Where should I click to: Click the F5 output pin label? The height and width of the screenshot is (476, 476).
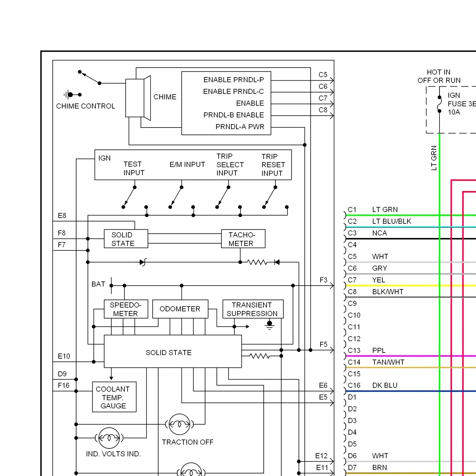pyautogui.click(x=323, y=344)
